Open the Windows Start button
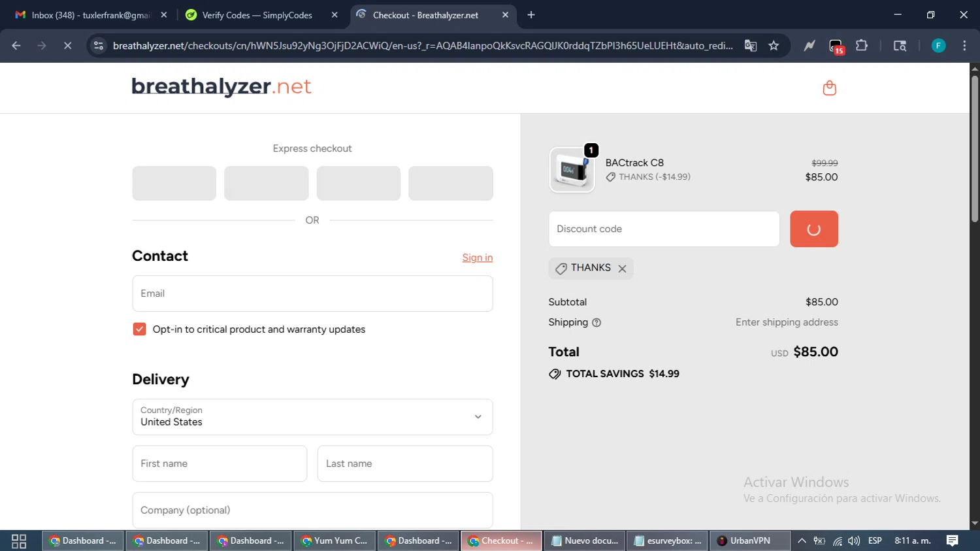Image resolution: width=980 pixels, height=551 pixels. point(19,541)
